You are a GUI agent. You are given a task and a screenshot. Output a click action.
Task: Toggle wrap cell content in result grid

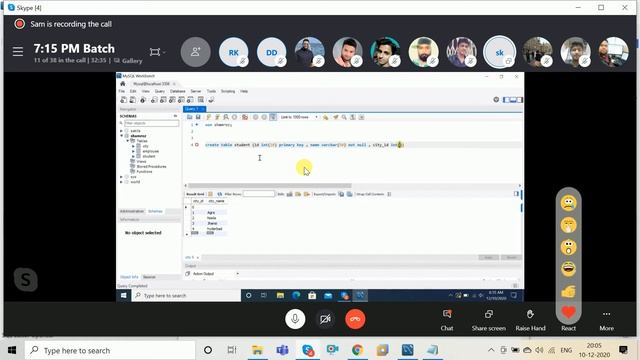tap(389, 194)
